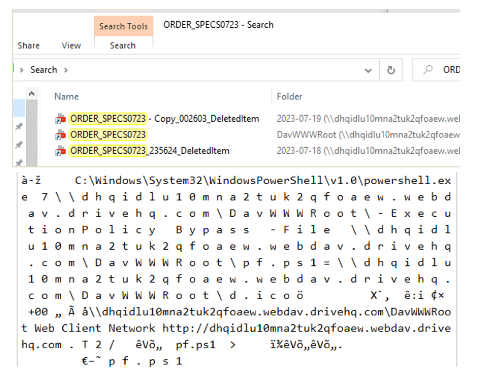Open the address bar history dropdown
Viewport: 496px width, 368px height.
(368, 70)
